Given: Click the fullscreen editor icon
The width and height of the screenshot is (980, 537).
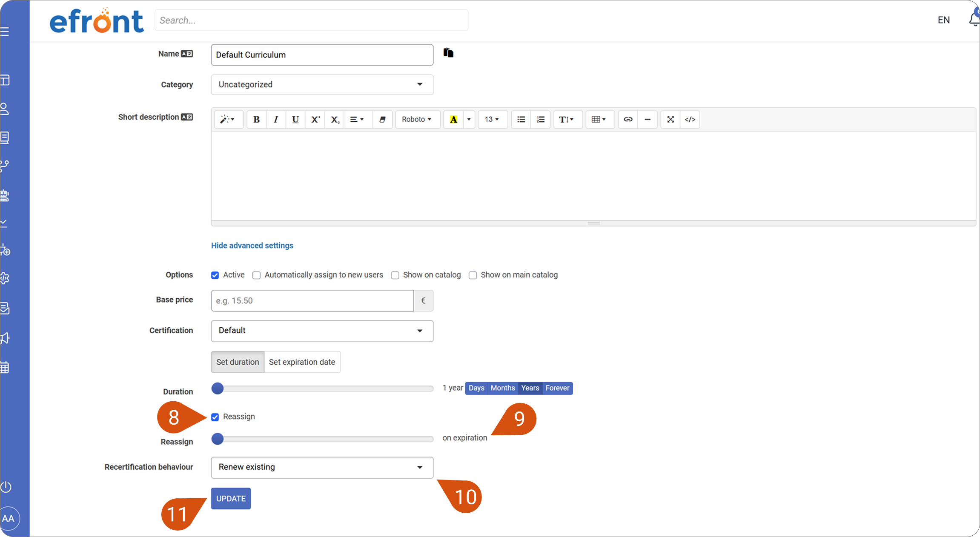Looking at the screenshot, I should pos(671,120).
